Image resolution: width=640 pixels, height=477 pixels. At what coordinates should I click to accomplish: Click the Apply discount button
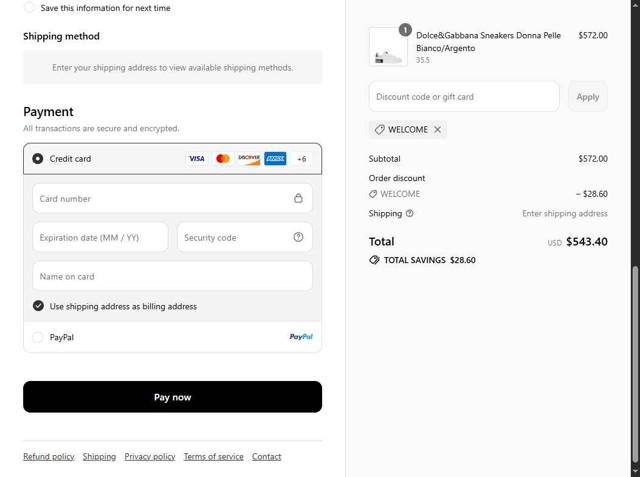588,97
